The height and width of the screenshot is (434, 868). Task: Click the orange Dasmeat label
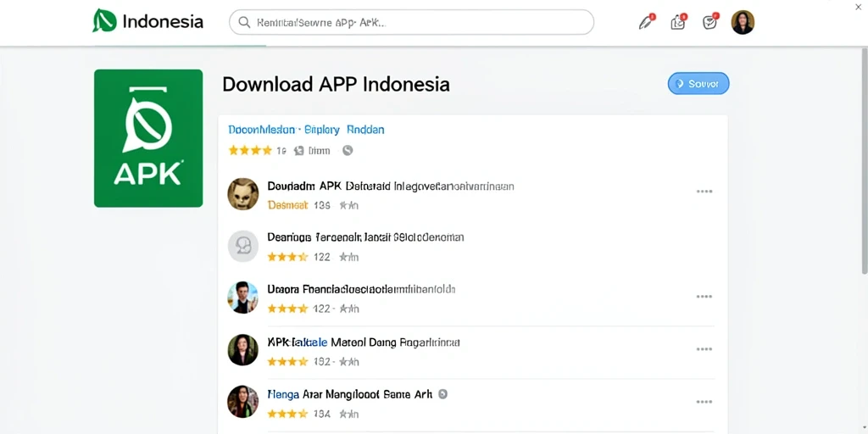click(x=287, y=205)
